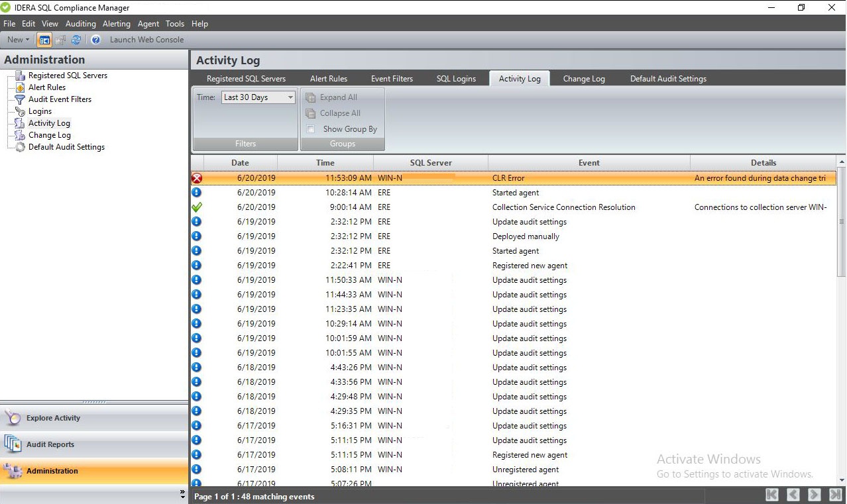Click the Audit Reports panel icon
The width and height of the screenshot is (847, 504).
(x=13, y=444)
